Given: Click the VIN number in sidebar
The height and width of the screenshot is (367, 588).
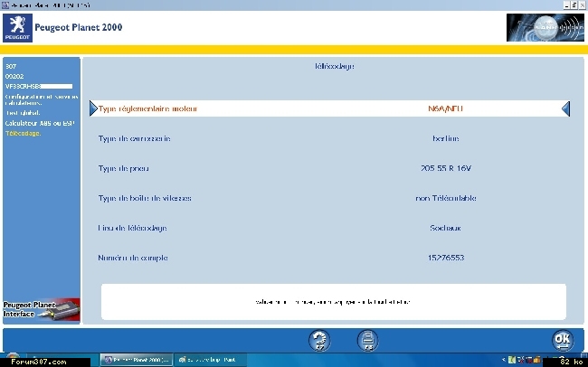Looking at the screenshot, I should coord(39,86).
